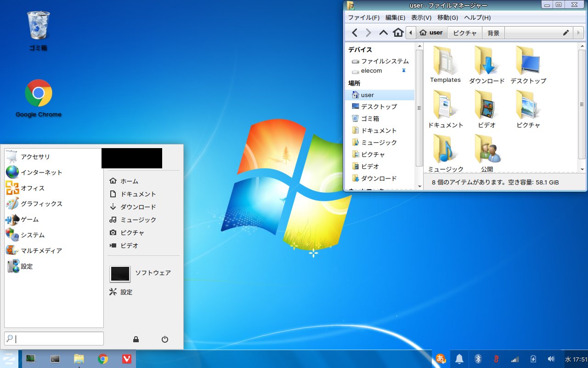Expand the アクセサリ category in start menu

(x=54, y=157)
